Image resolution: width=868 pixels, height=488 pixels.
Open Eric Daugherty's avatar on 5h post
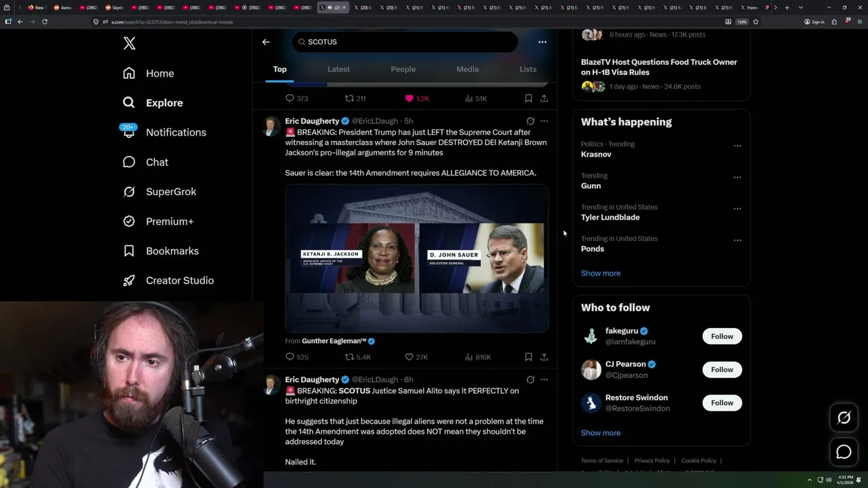(x=271, y=127)
